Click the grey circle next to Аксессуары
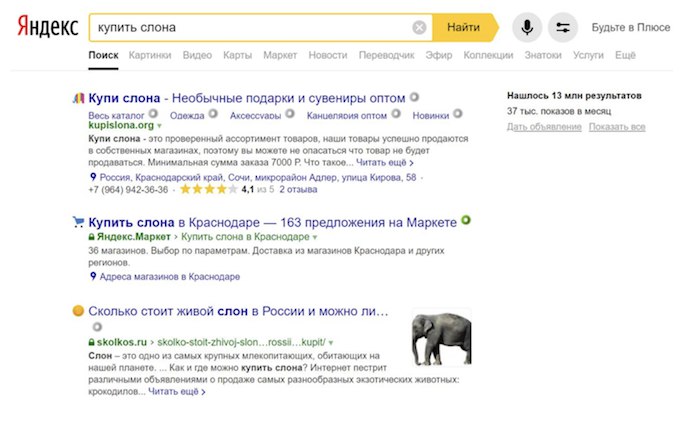 (x=290, y=114)
